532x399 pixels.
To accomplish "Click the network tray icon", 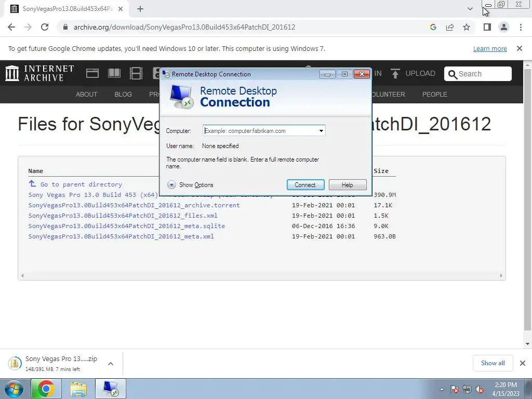I will click(467, 389).
